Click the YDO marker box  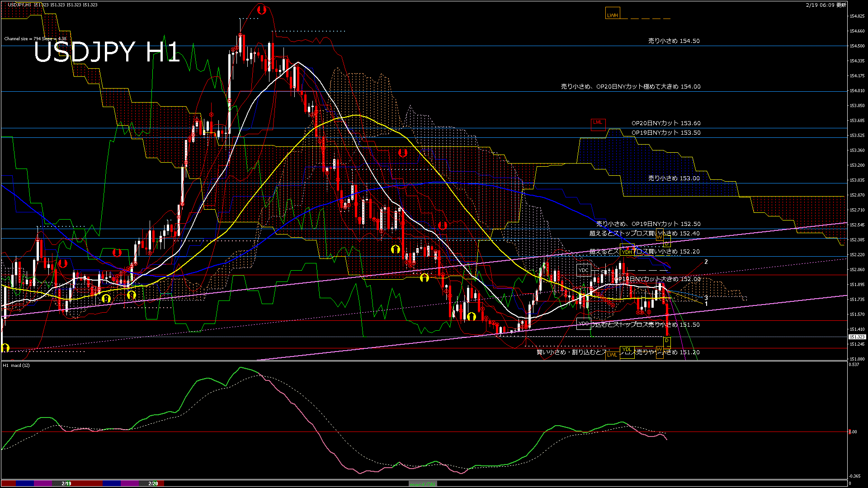pyautogui.click(x=584, y=324)
